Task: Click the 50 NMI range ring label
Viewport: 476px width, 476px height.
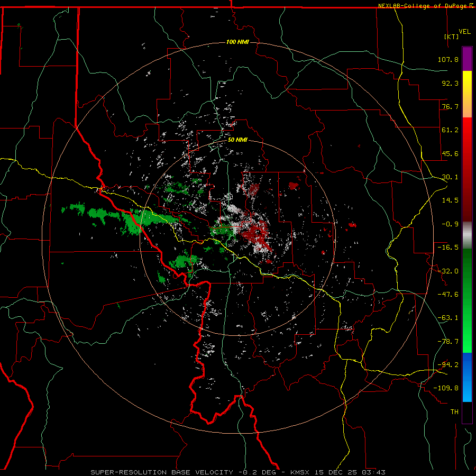Action: point(237,140)
